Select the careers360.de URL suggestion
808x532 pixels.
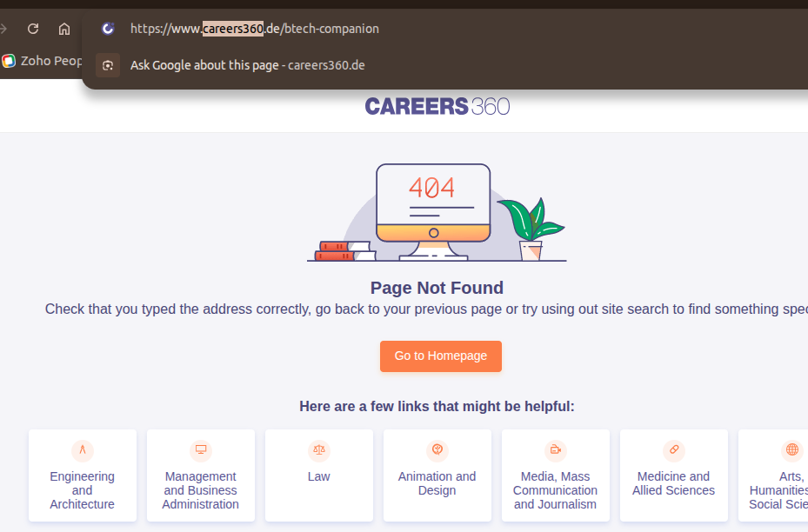[254, 29]
